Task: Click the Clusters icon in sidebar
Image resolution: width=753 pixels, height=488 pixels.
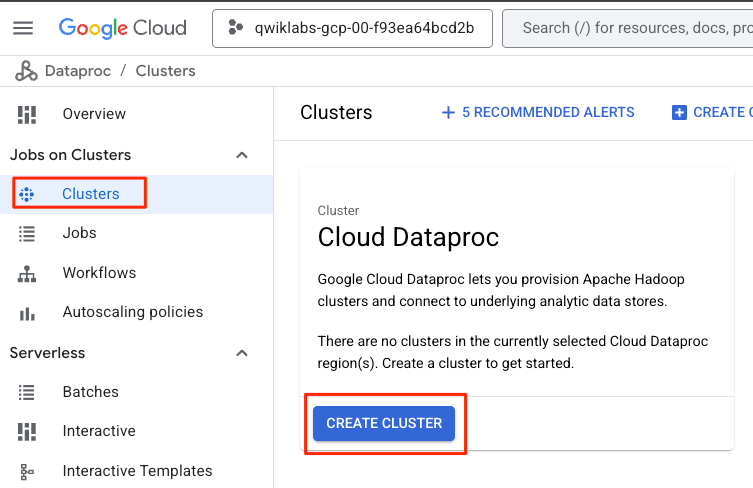Action: click(27, 194)
